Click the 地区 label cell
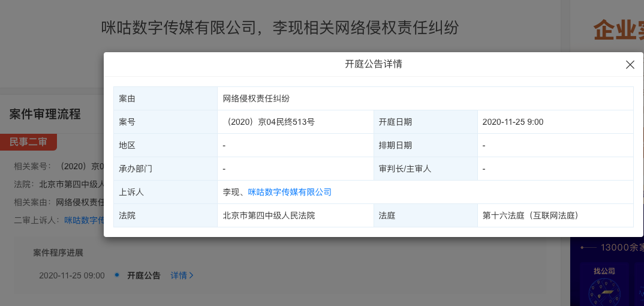 pos(165,145)
